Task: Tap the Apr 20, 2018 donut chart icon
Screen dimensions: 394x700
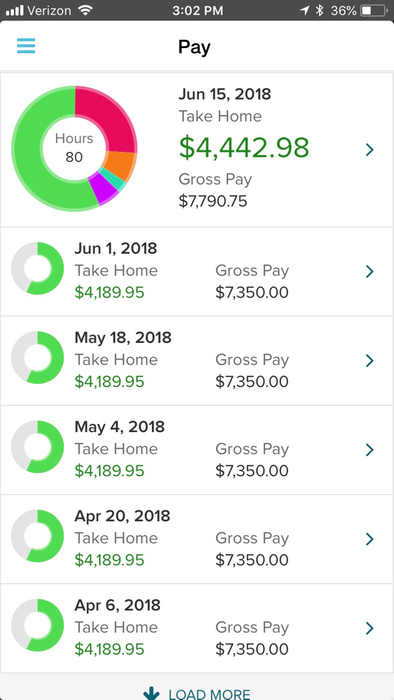Action: pyautogui.click(x=37, y=536)
